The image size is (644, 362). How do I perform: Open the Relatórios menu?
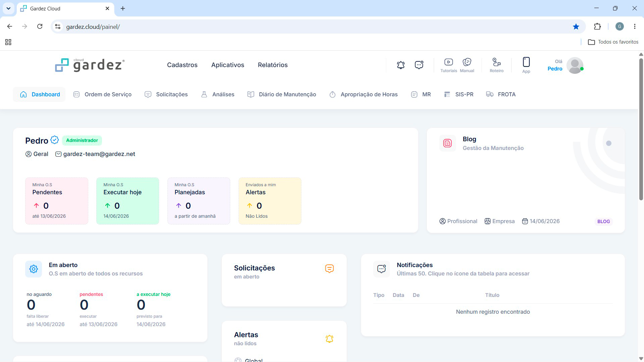click(x=273, y=65)
